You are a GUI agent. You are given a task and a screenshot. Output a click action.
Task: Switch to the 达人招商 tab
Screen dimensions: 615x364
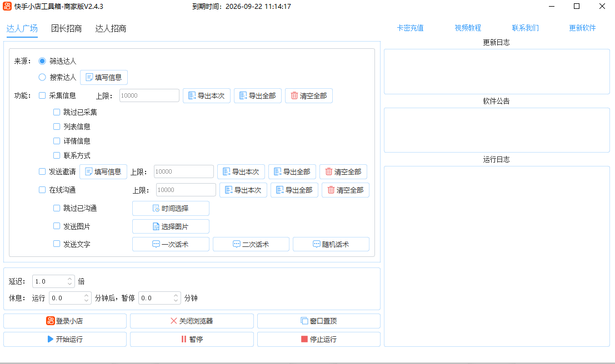111,29
